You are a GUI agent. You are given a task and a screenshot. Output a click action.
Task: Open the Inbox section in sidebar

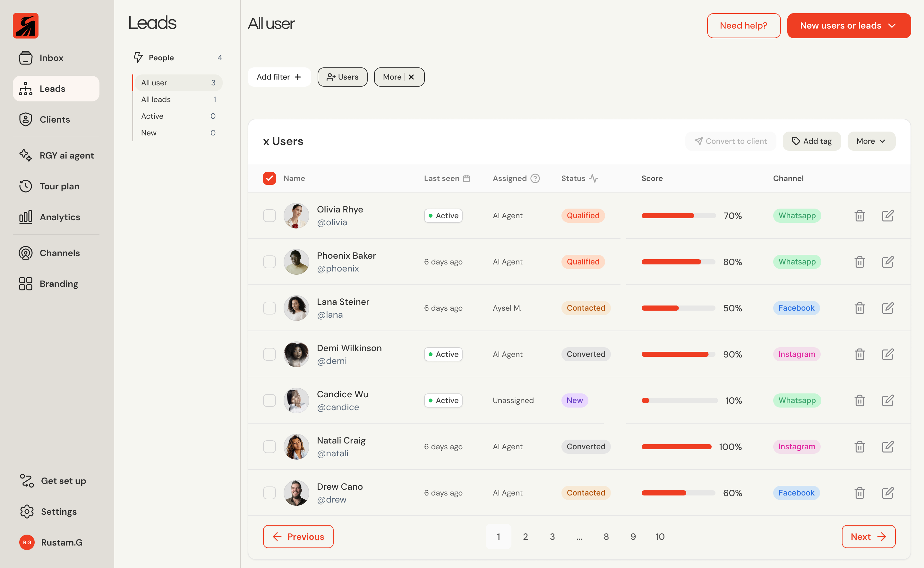51,58
